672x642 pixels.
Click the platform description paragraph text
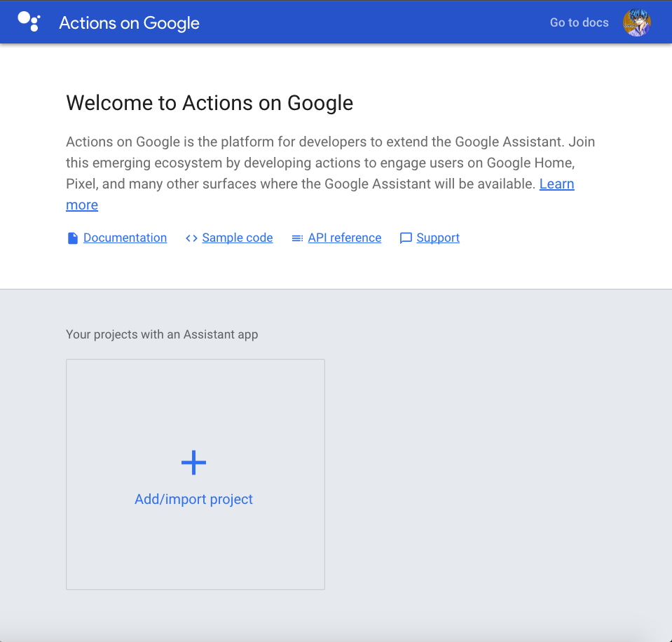pyautogui.click(x=330, y=163)
